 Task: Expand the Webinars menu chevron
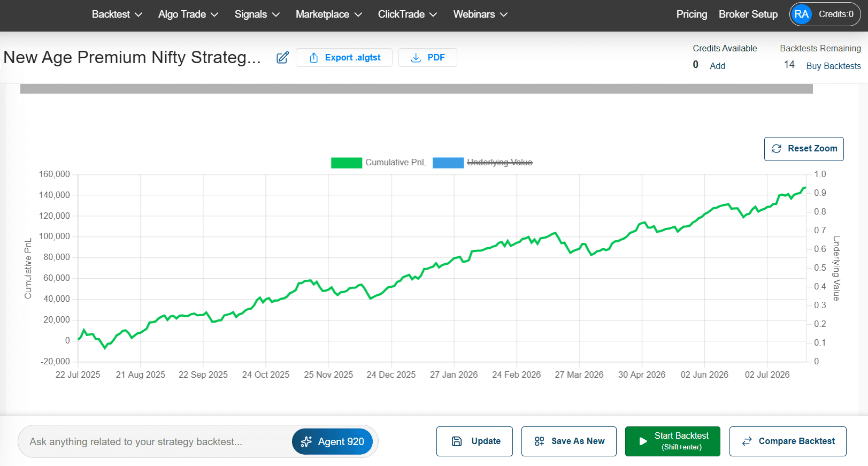point(504,15)
